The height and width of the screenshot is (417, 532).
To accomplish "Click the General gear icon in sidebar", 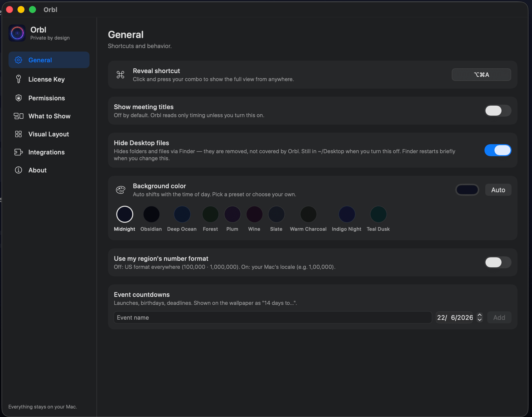I will (18, 60).
